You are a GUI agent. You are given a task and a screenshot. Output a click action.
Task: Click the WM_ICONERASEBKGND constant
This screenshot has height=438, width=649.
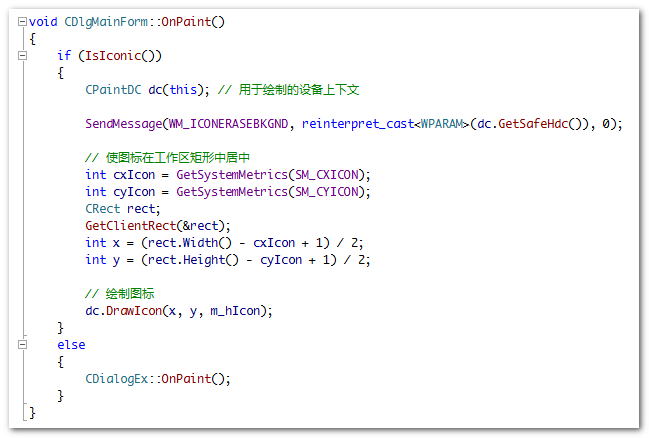pos(228,123)
